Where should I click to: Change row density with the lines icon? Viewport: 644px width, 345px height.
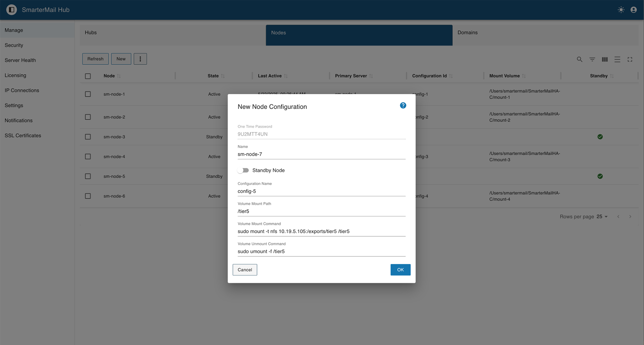(617, 59)
